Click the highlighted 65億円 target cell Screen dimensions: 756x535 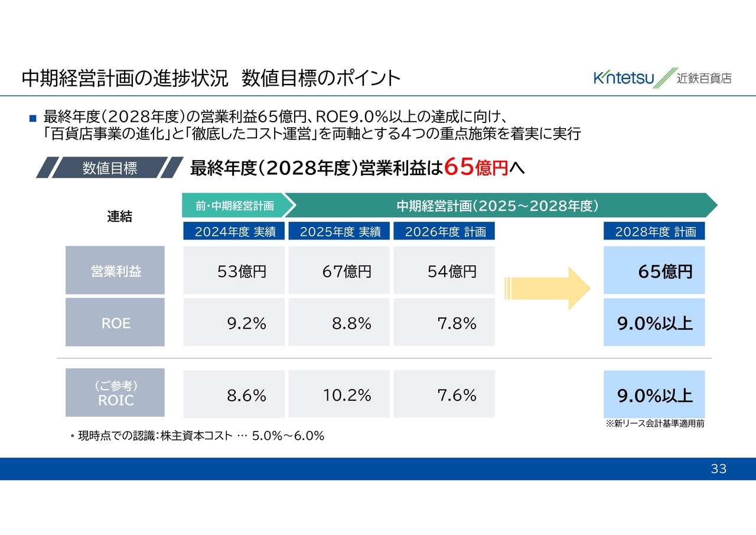(x=654, y=270)
